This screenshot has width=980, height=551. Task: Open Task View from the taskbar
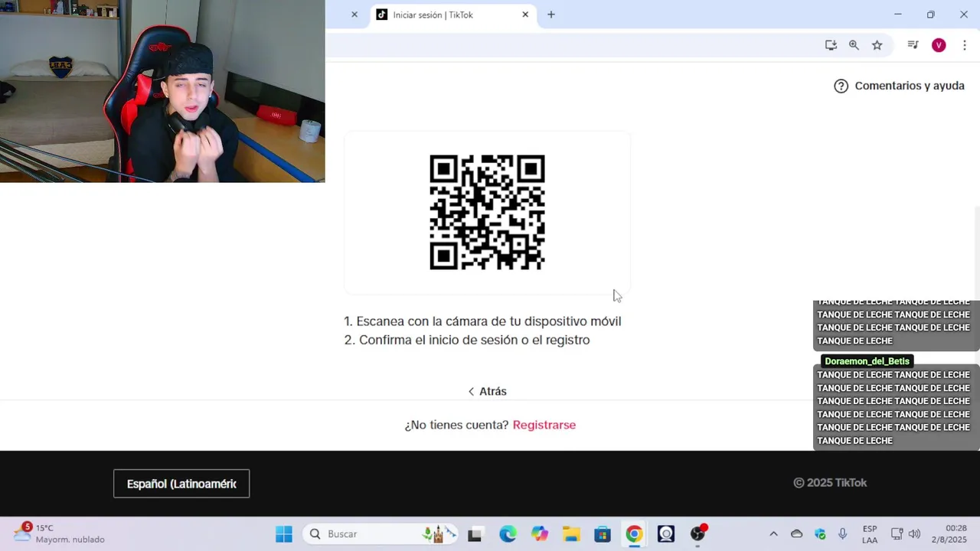pyautogui.click(x=475, y=534)
